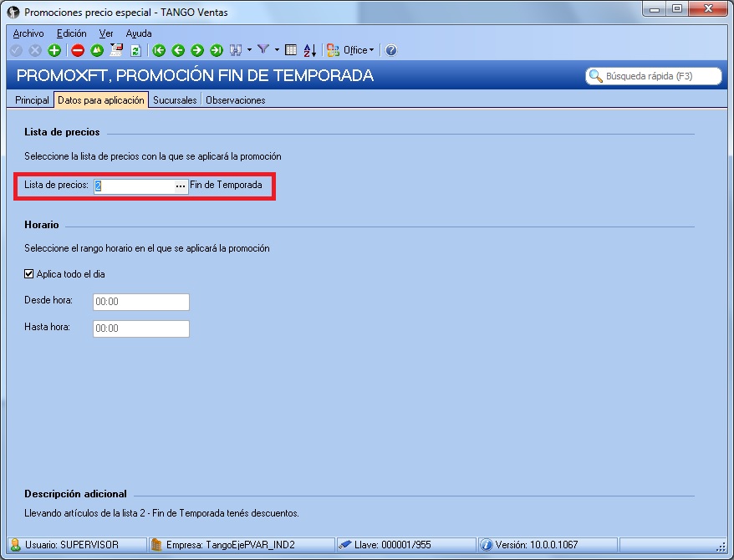Open the Ayuda menu
This screenshot has width=734, height=560.
pyautogui.click(x=139, y=33)
